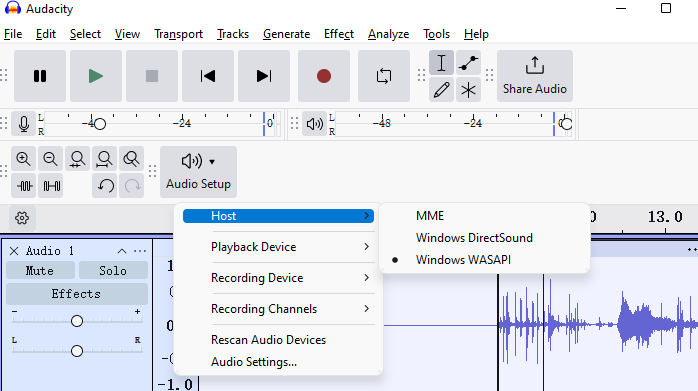The width and height of the screenshot is (698, 391).
Task: Click the recording level slider knob
Action: pos(100,124)
